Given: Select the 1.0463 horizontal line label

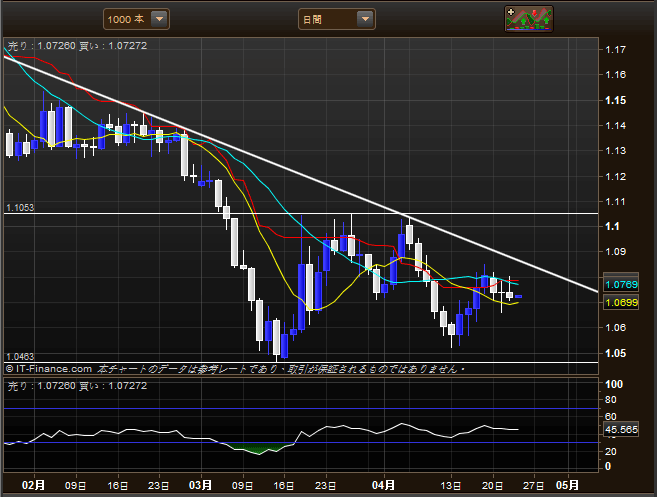Looking at the screenshot, I should [x=20, y=357].
